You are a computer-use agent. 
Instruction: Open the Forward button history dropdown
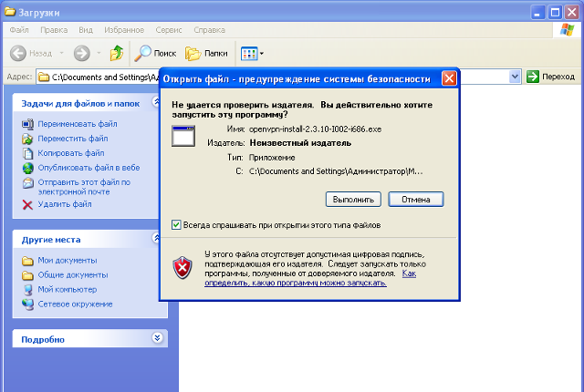99,53
